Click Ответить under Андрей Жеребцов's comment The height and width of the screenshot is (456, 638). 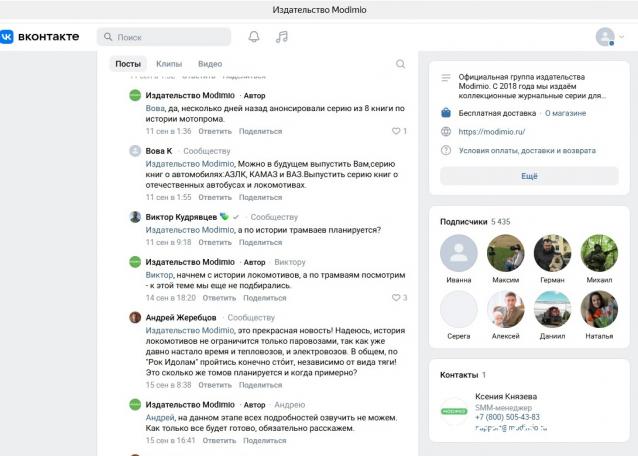[x=215, y=385]
